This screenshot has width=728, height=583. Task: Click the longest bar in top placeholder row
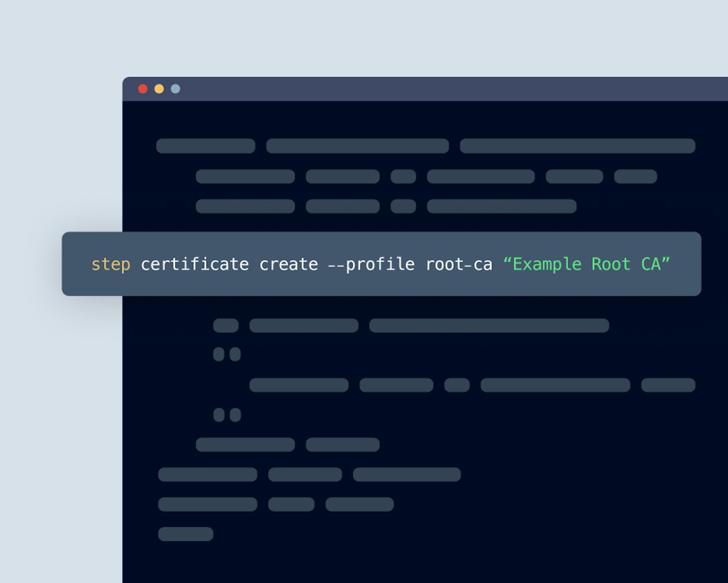coord(577,146)
